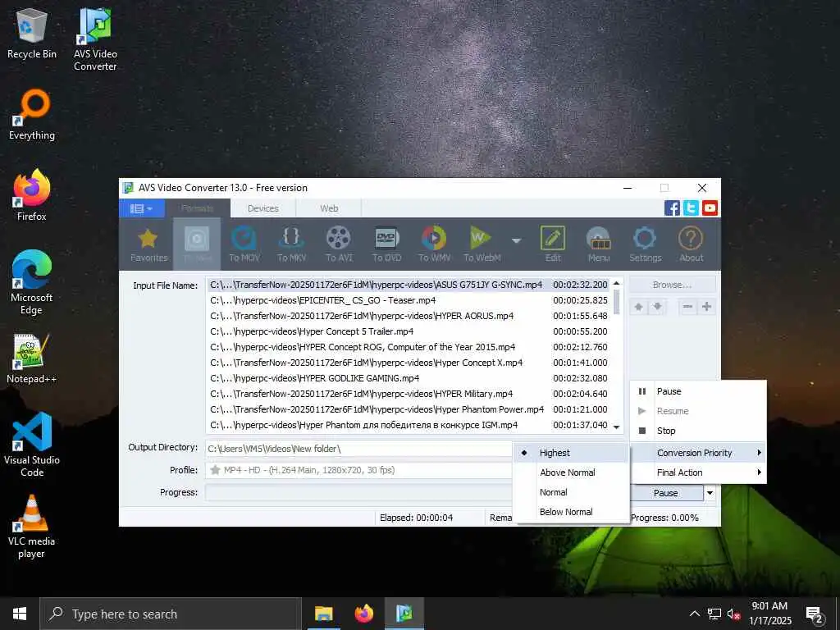Open the Twitter link icon

point(691,208)
